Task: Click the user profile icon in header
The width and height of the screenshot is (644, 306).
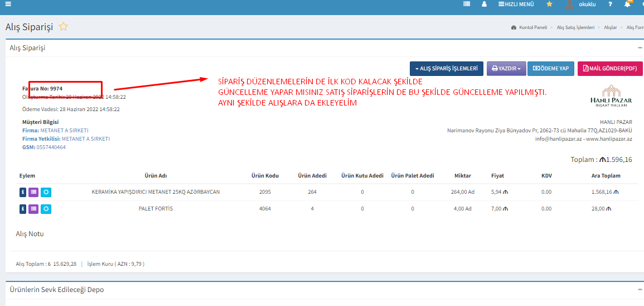Action: [484, 4]
